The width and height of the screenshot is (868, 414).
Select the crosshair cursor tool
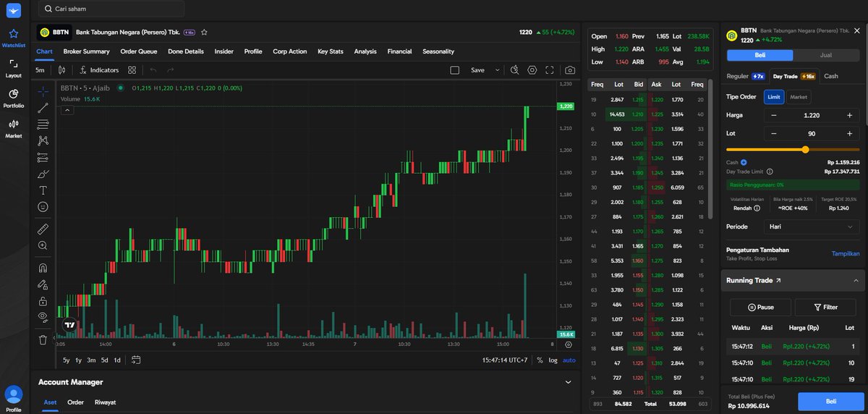pos(43,91)
